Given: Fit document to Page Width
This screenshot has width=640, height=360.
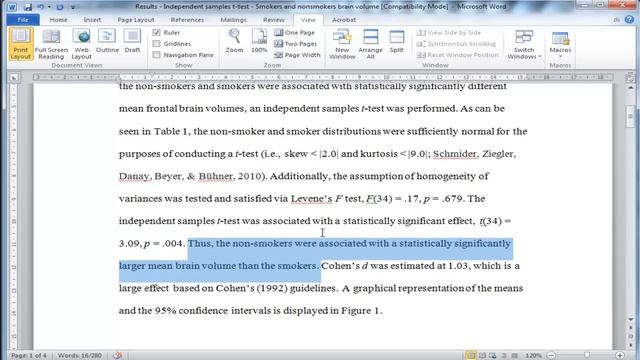Looking at the screenshot, I should click(x=298, y=55).
